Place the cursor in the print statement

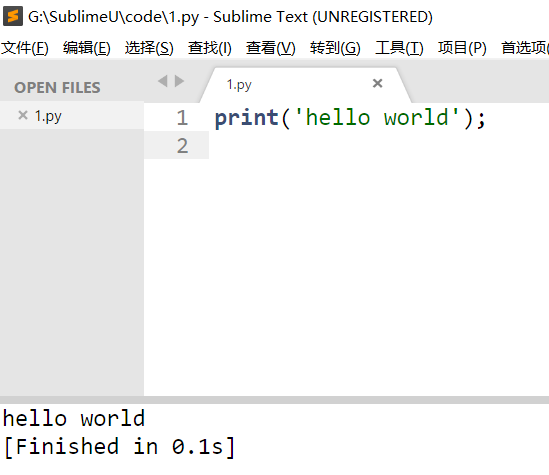[350, 118]
